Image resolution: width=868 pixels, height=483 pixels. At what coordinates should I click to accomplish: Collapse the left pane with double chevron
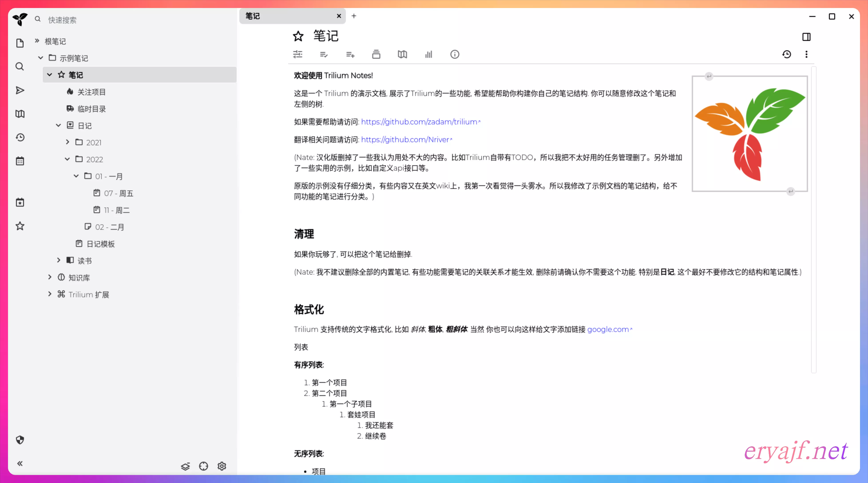(20, 463)
